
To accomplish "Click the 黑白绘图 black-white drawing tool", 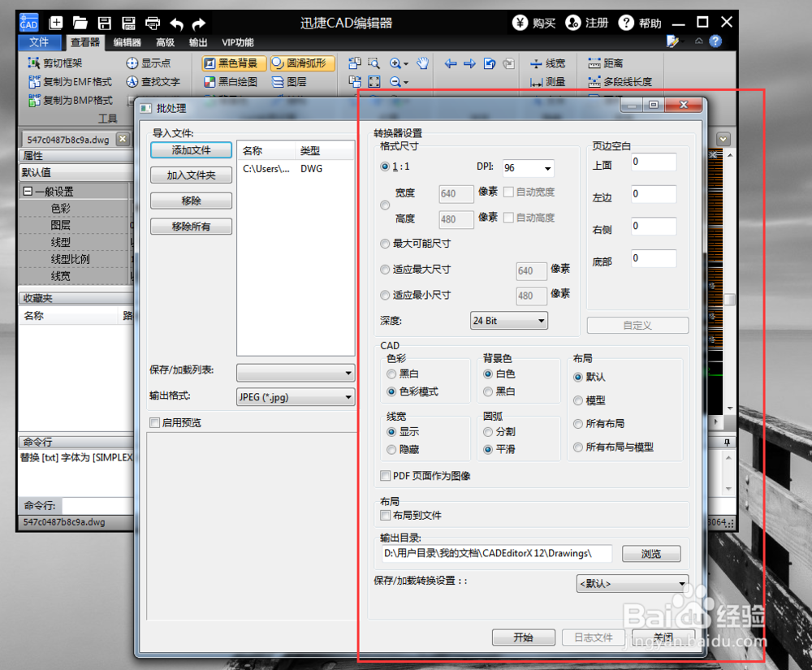I will (231, 82).
